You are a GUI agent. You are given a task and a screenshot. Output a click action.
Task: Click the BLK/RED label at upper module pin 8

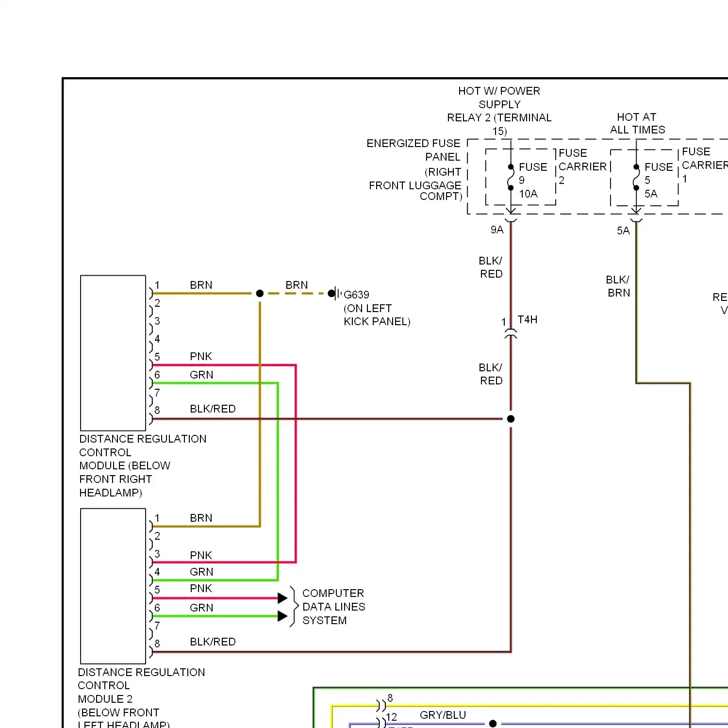point(213,409)
